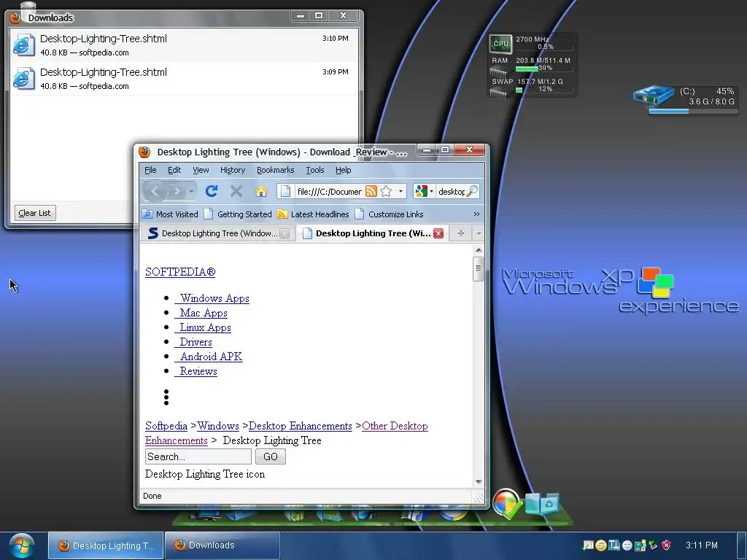Viewport: 747px width, 560px height.
Task: Follow the Softpedia breadcrumb link
Action: coord(166,426)
